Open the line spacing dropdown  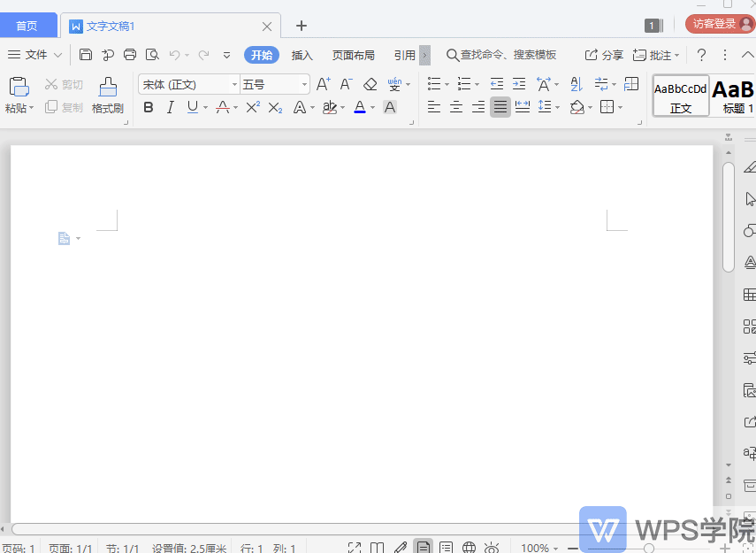pyautogui.click(x=546, y=106)
